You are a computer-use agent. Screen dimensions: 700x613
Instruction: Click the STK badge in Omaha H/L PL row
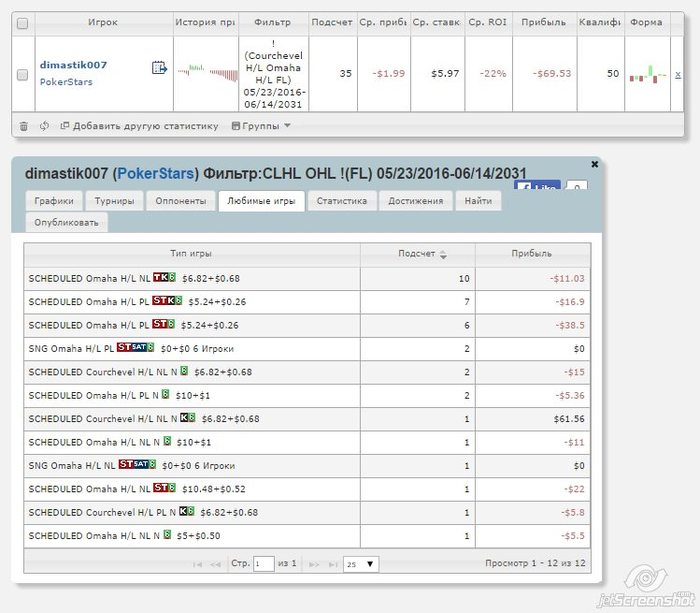[167, 300]
